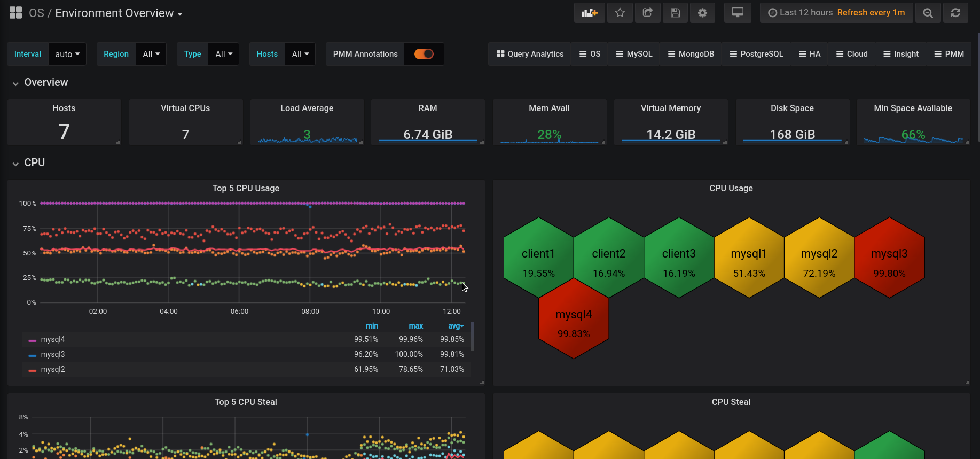Sort legend by avg column header
Screen dimensions: 980x459
(x=455, y=326)
